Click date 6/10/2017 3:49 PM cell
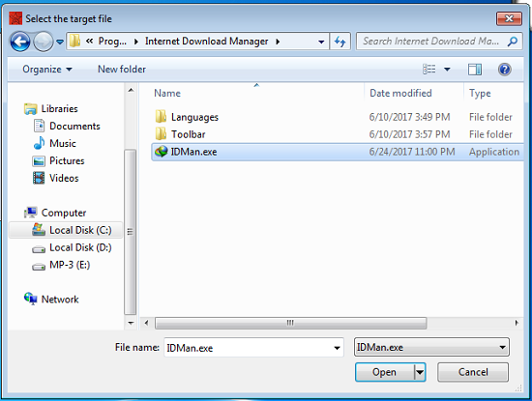 tap(409, 117)
